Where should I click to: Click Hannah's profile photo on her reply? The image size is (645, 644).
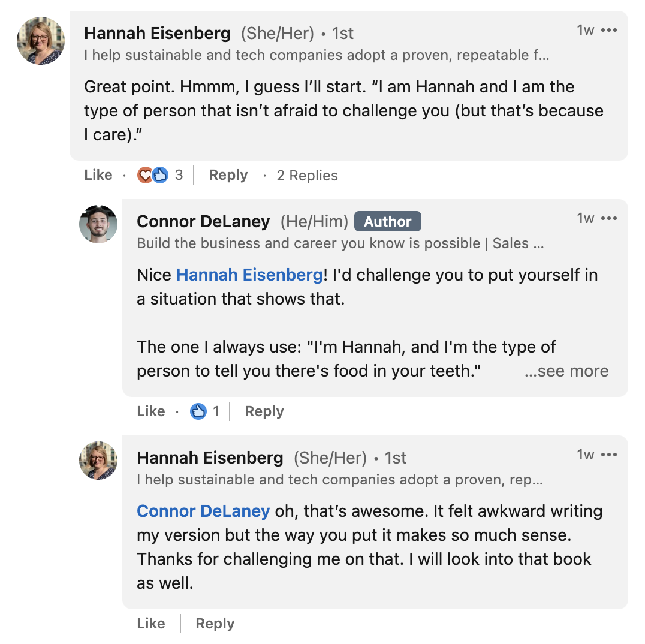pyautogui.click(x=98, y=461)
